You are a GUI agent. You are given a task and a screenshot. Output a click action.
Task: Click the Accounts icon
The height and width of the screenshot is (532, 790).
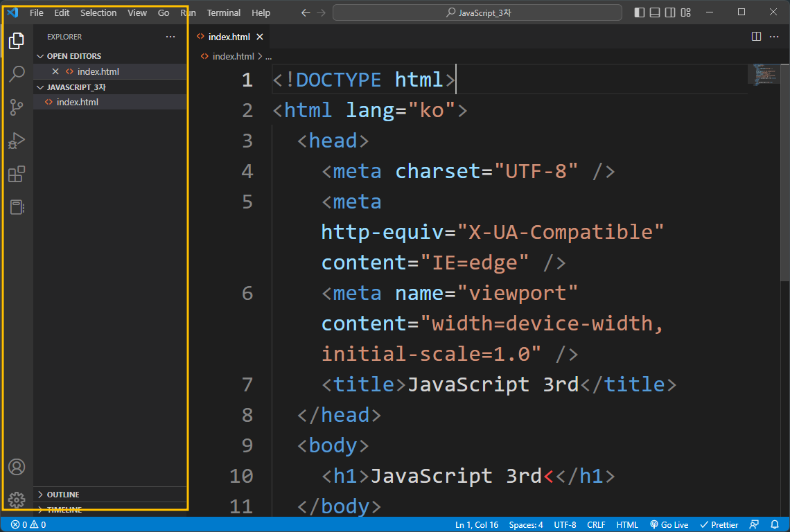17,467
